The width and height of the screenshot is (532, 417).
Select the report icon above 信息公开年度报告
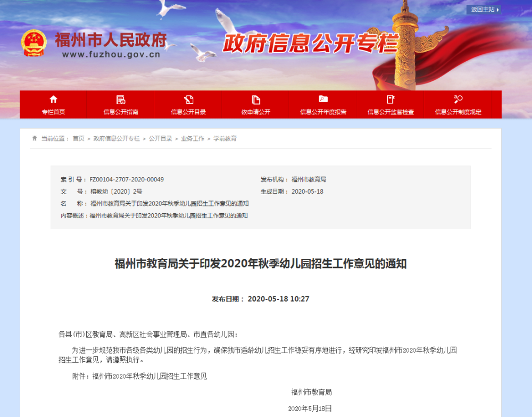click(323, 99)
